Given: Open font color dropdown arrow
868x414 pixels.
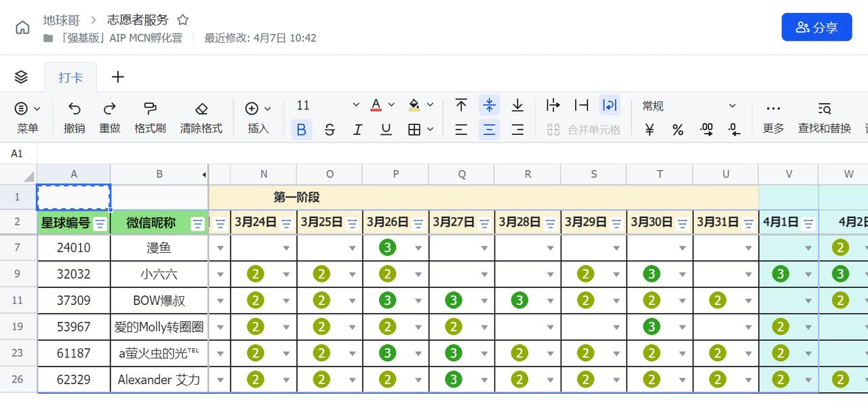Looking at the screenshot, I should point(391,105).
